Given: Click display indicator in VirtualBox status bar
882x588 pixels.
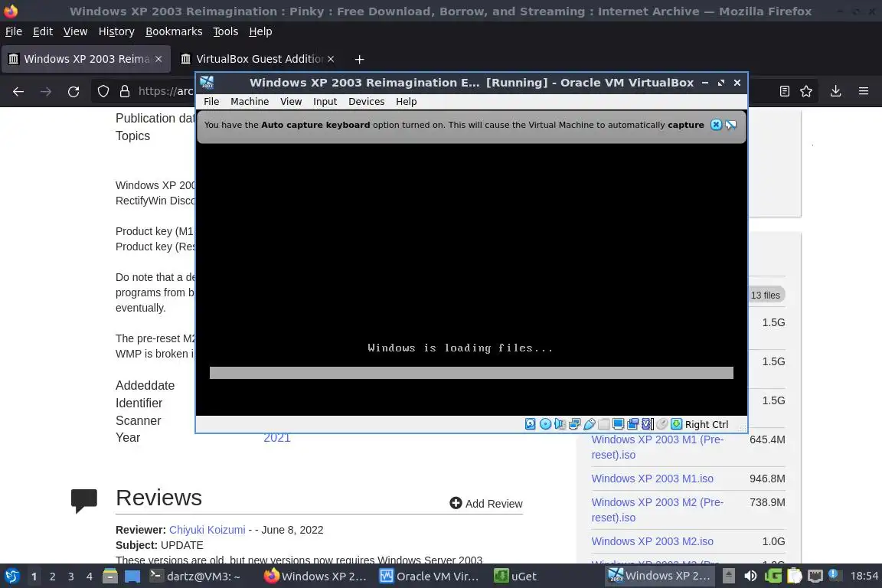Looking at the screenshot, I should point(618,424).
